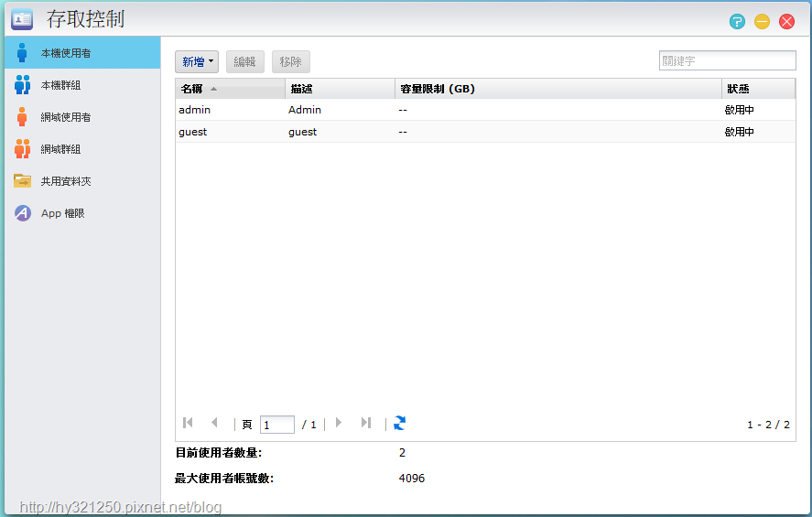Go to next page arrow

pos(338,423)
